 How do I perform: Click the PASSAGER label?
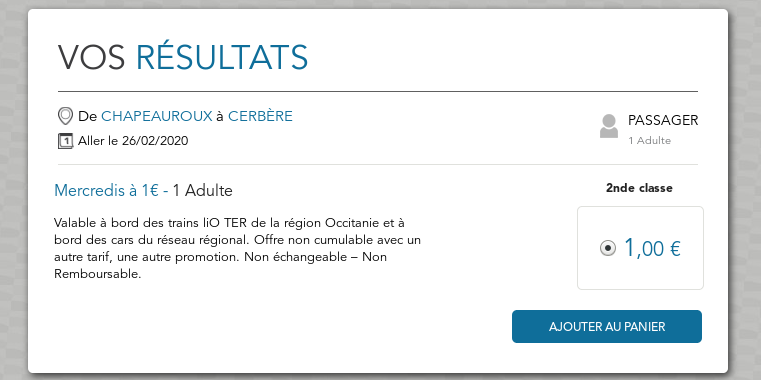(x=663, y=120)
